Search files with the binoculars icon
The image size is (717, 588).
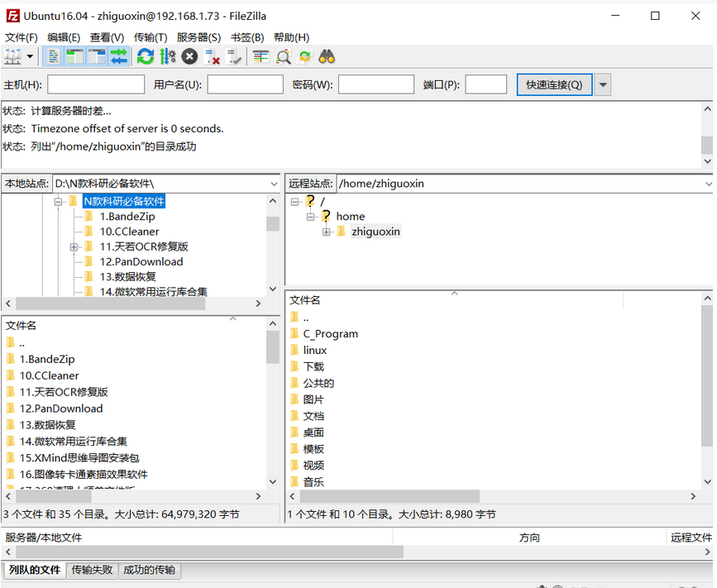[x=327, y=57]
